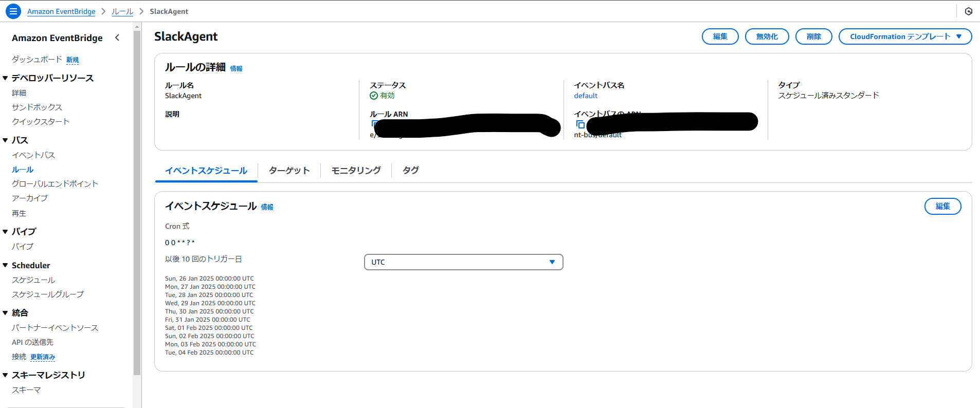This screenshot has height=408, width=980.
Task: Collapse the Amazon EventBridge side panel
Action: [117, 38]
